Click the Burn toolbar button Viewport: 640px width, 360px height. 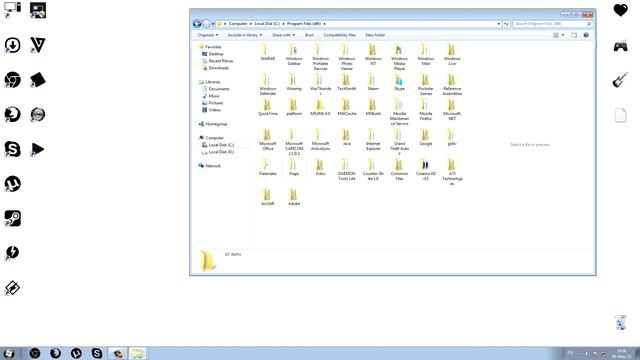pos(309,35)
